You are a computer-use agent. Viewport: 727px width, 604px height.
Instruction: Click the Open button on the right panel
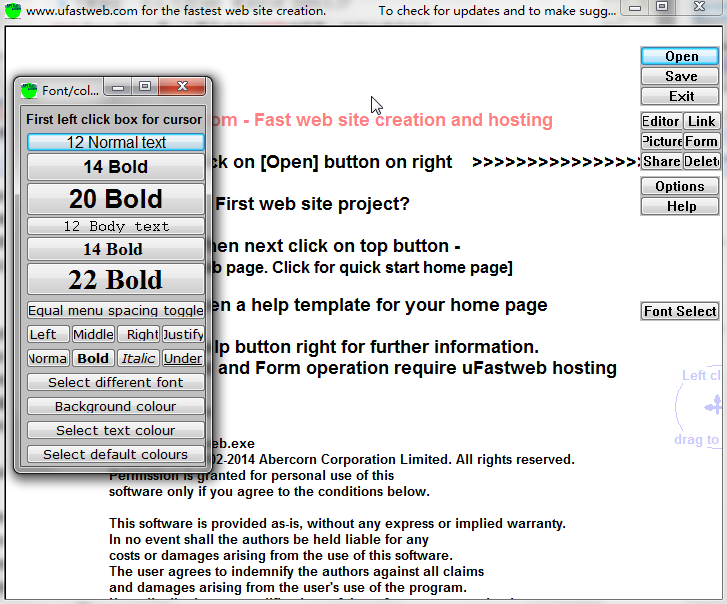680,56
